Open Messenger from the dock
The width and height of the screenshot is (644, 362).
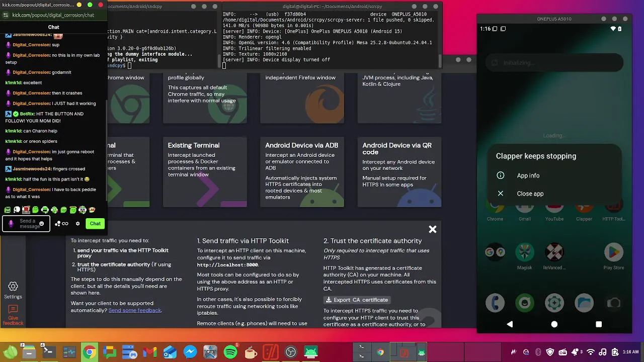[190, 352]
